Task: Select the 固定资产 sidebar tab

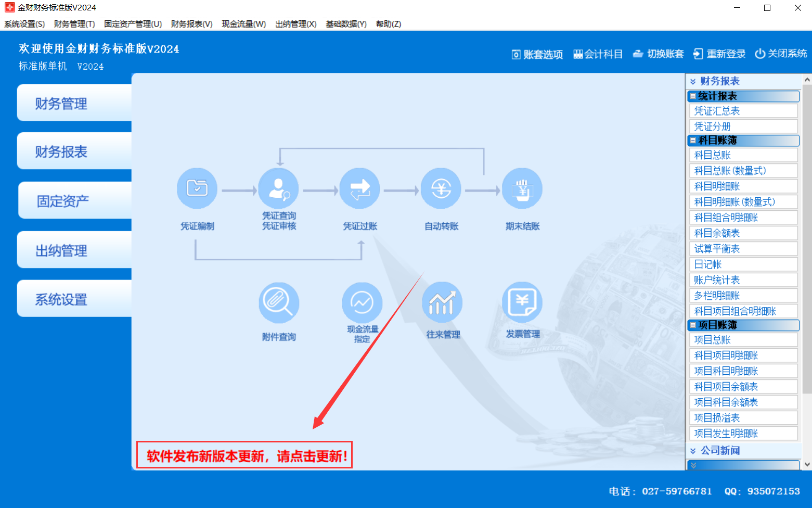Action: (x=75, y=200)
